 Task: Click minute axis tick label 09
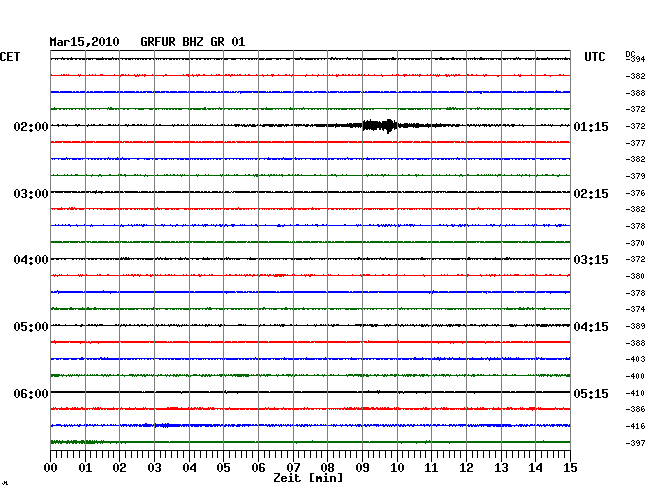point(362,467)
